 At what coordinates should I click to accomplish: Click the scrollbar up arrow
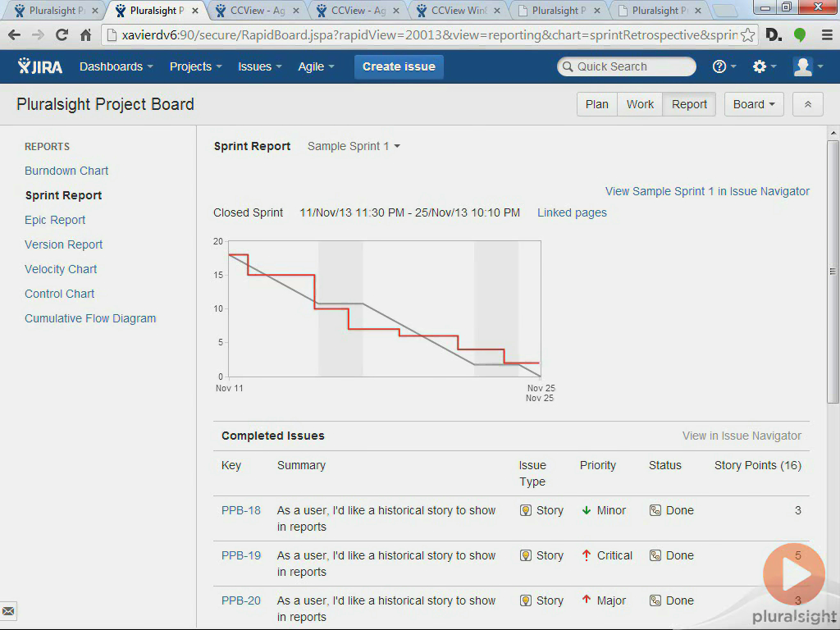coord(833,132)
